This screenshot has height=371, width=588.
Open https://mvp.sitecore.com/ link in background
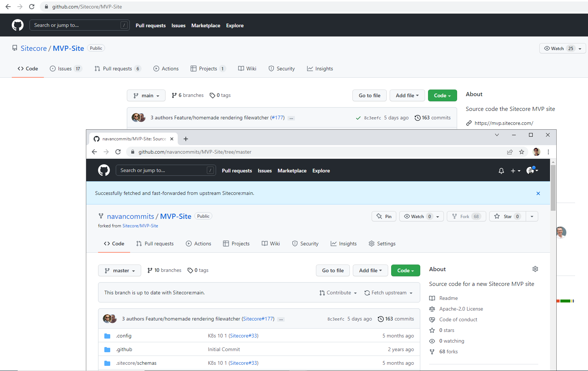504,123
